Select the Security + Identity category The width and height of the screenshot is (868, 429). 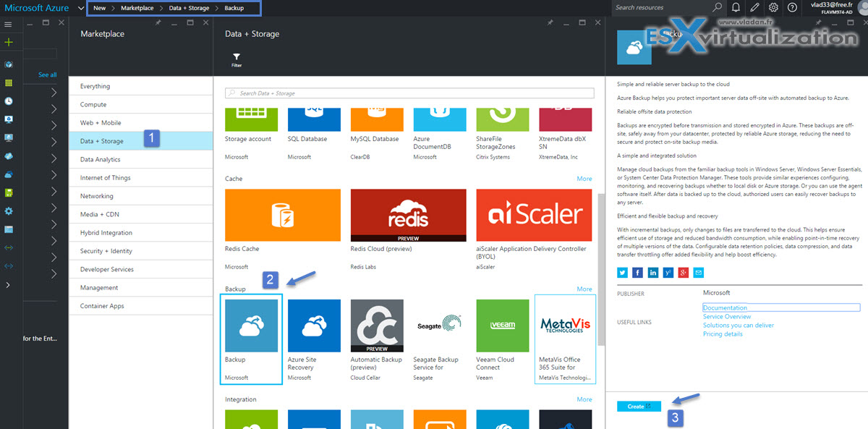141,251
